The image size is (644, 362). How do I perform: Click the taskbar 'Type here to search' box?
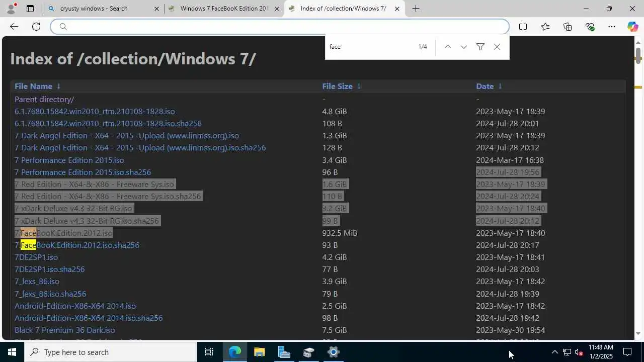click(x=111, y=352)
